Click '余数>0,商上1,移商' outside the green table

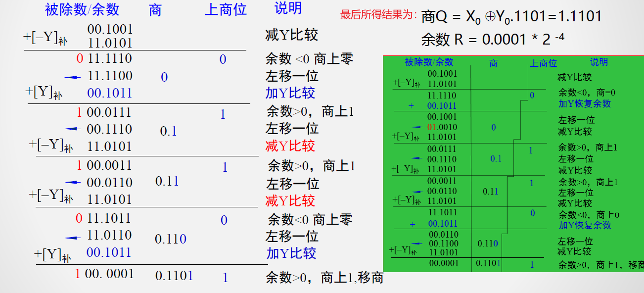(x=324, y=277)
